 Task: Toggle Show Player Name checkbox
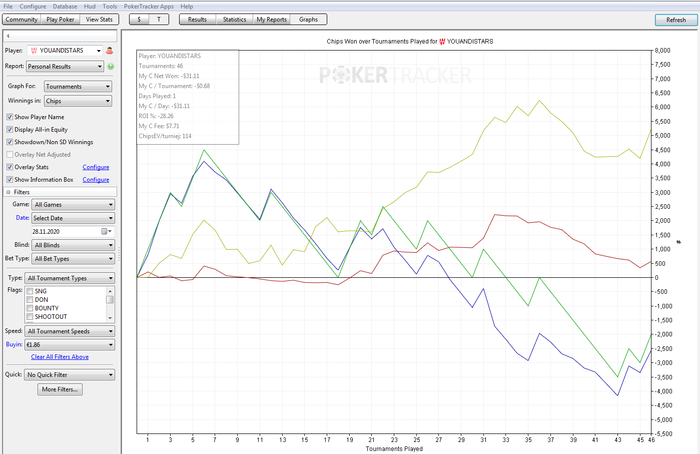tap(9, 117)
